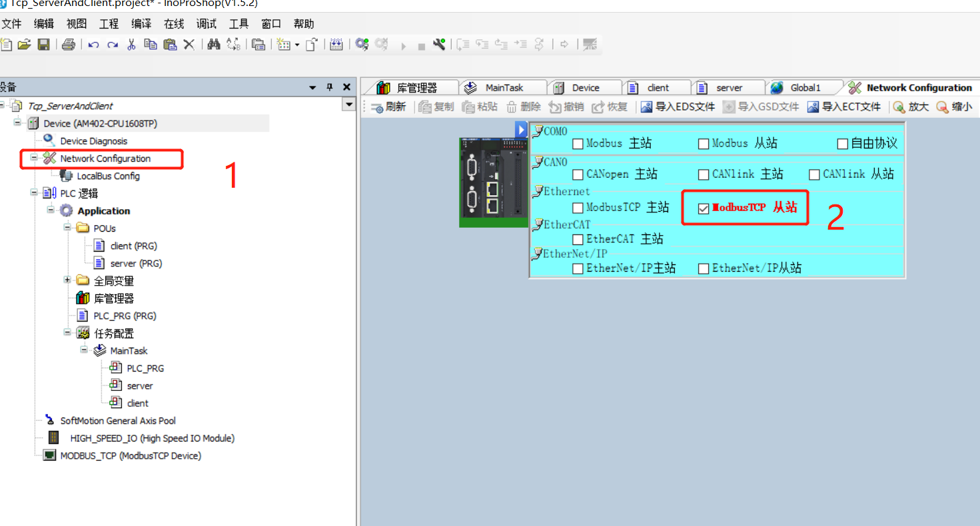Collapse the POUs folder

(67, 227)
